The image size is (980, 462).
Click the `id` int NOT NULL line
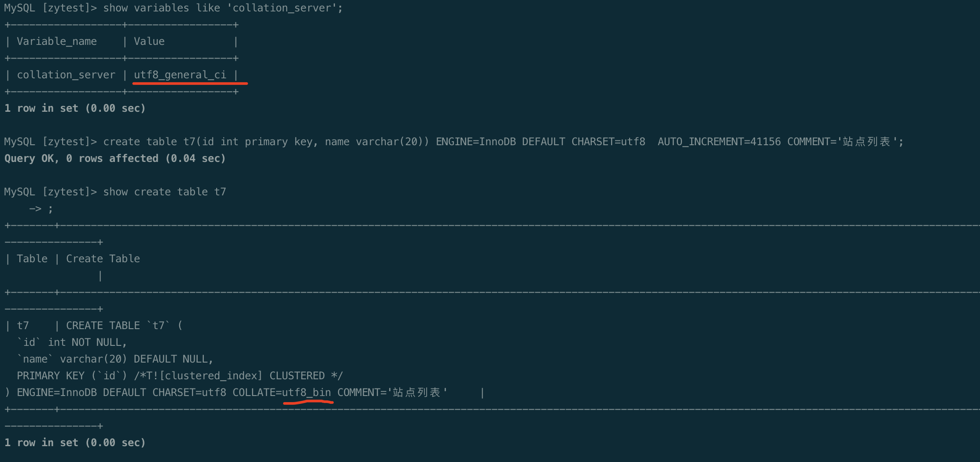tap(72, 342)
